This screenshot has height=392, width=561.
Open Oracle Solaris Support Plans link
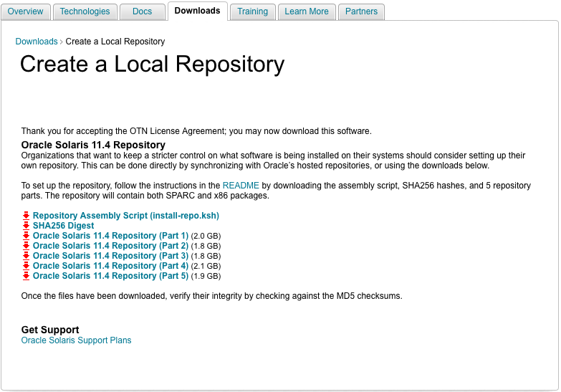(76, 340)
